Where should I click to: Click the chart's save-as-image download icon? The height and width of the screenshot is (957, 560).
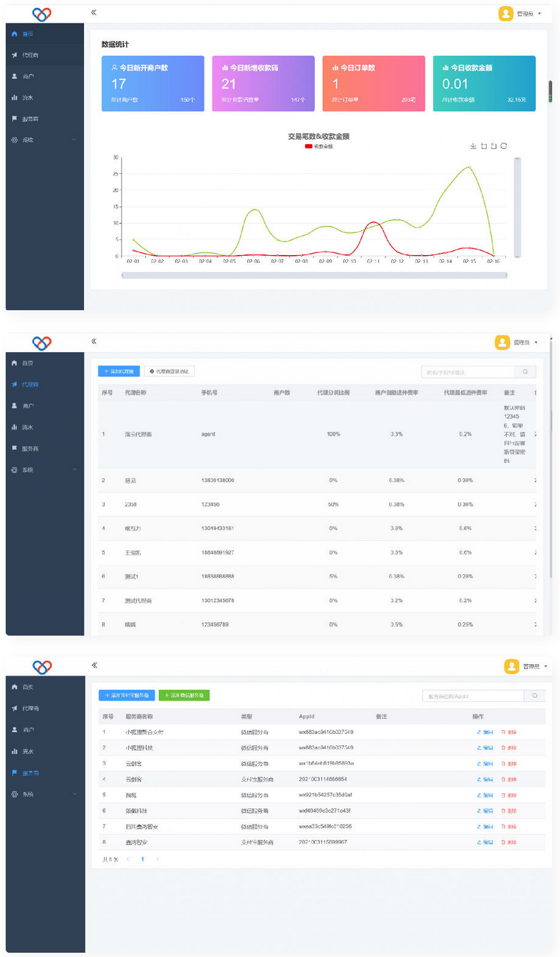coord(473,146)
